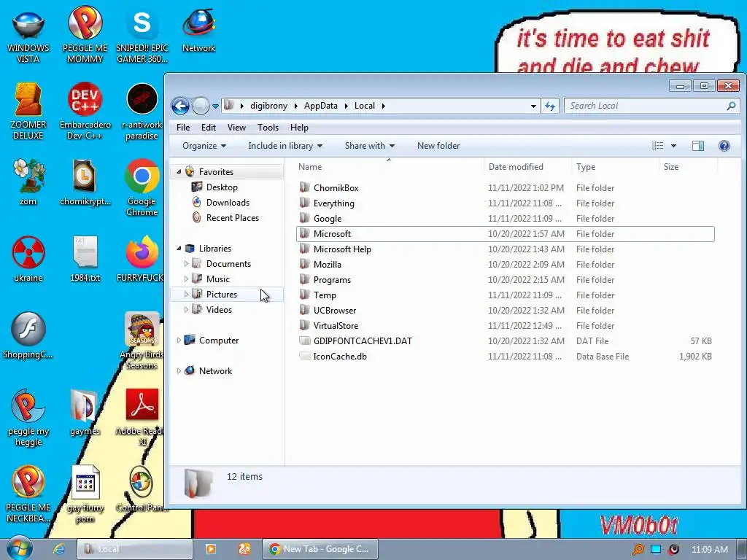Click digibrony in the address breadcrumb
This screenshot has height=560, width=747.
268,106
